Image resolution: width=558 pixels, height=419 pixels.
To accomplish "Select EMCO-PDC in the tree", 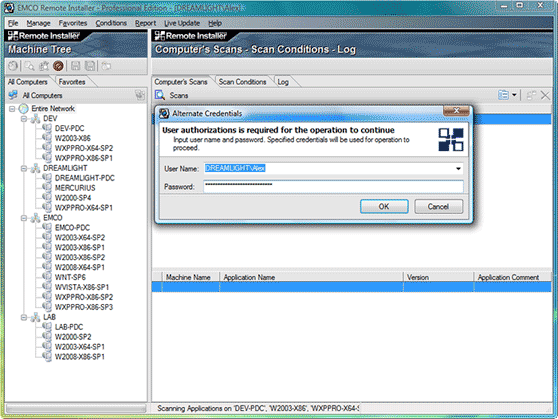I will click(x=73, y=227).
